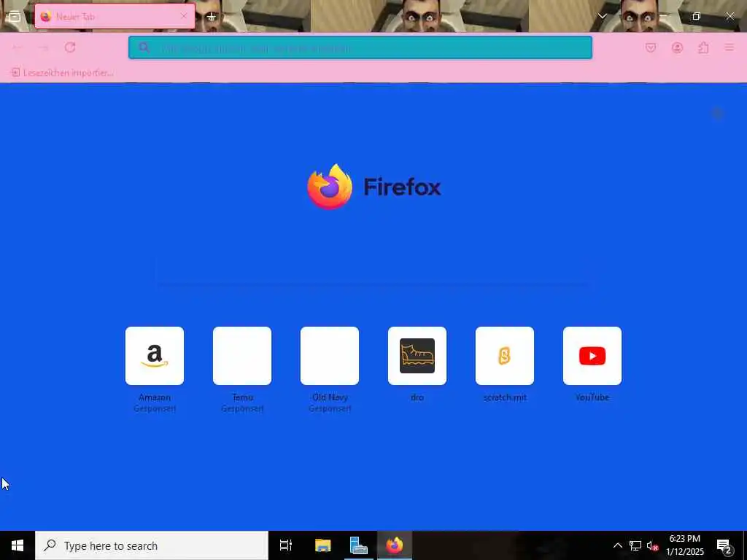
Task: Expand the list all tabs chevron
Action: pyautogui.click(x=602, y=16)
